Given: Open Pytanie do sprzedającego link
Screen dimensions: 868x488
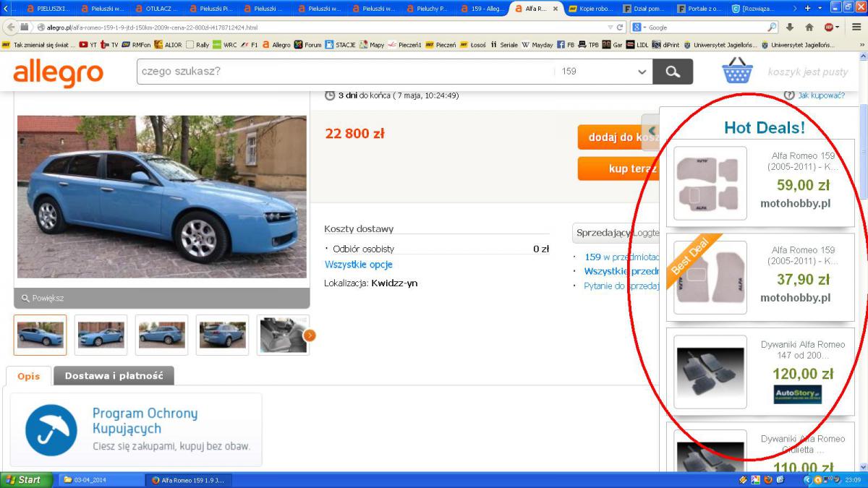Looking at the screenshot, I should click(622, 286).
